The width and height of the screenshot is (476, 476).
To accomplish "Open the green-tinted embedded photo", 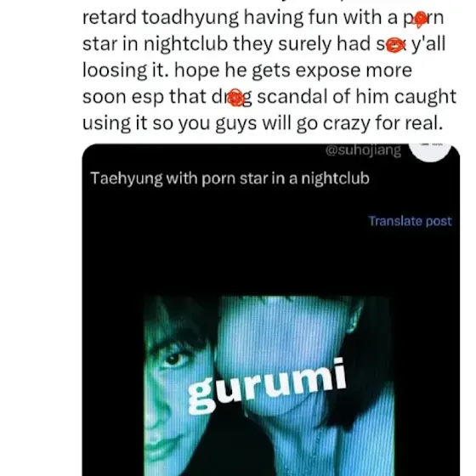I will coord(269,386).
